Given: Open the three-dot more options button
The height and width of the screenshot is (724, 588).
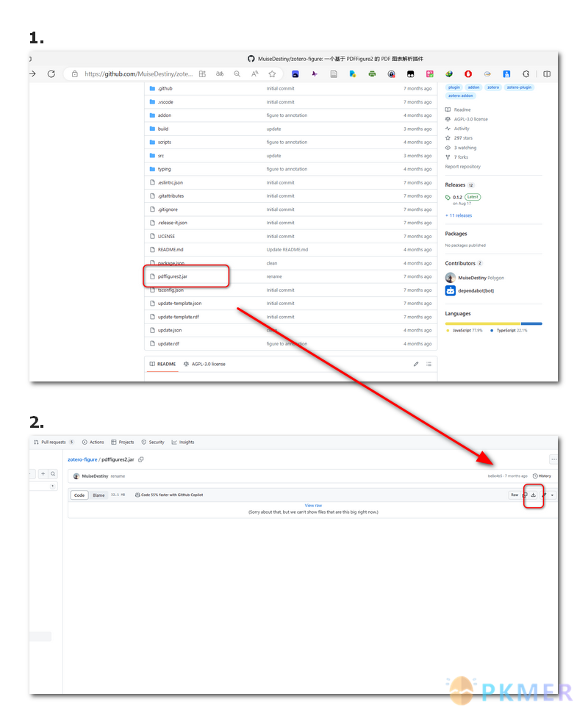Looking at the screenshot, I should [x=553, y=459].
